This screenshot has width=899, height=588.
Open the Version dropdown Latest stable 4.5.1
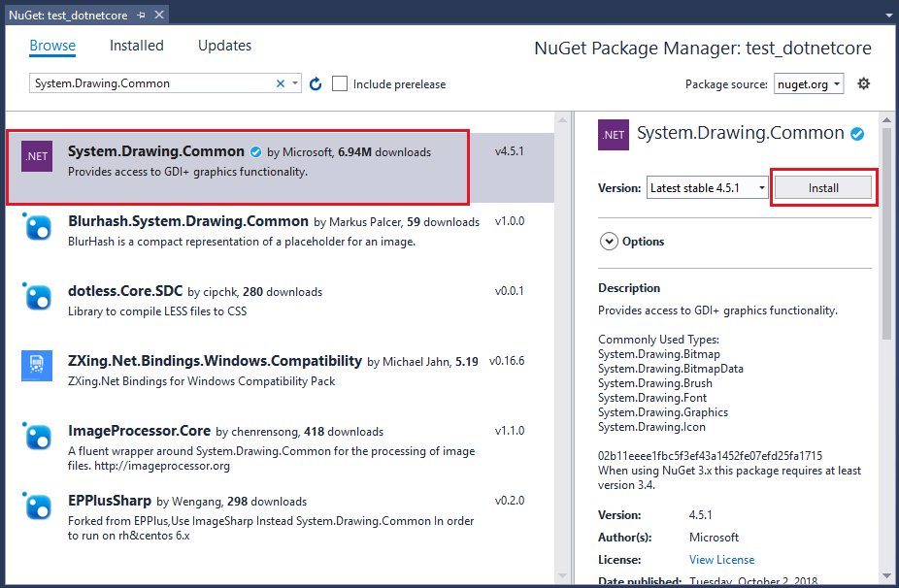[707, 187]
